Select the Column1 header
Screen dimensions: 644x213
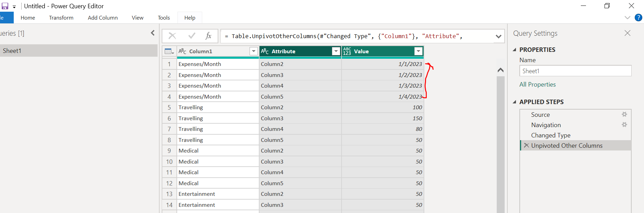201,51
